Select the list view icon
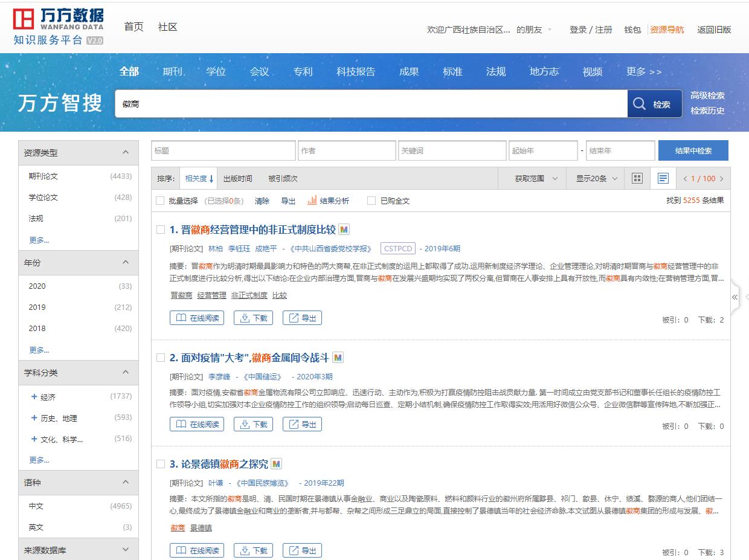 pyautogui.click(x=663, y=178)
